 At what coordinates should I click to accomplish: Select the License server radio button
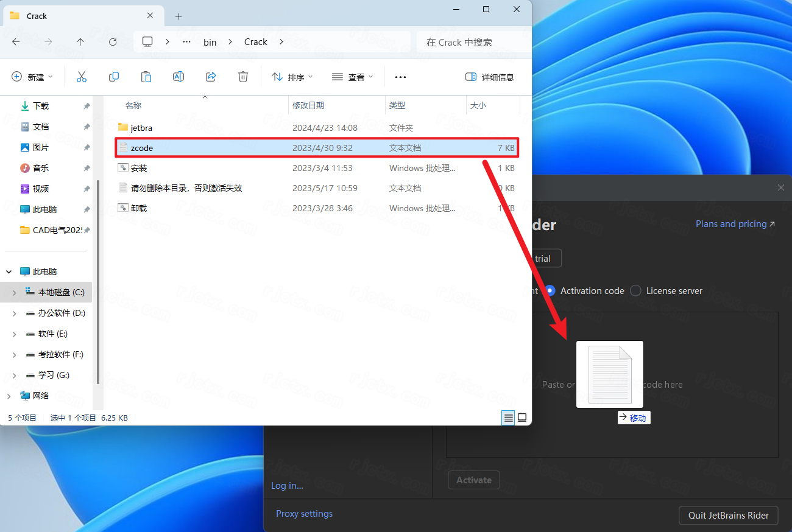[635, 291]
